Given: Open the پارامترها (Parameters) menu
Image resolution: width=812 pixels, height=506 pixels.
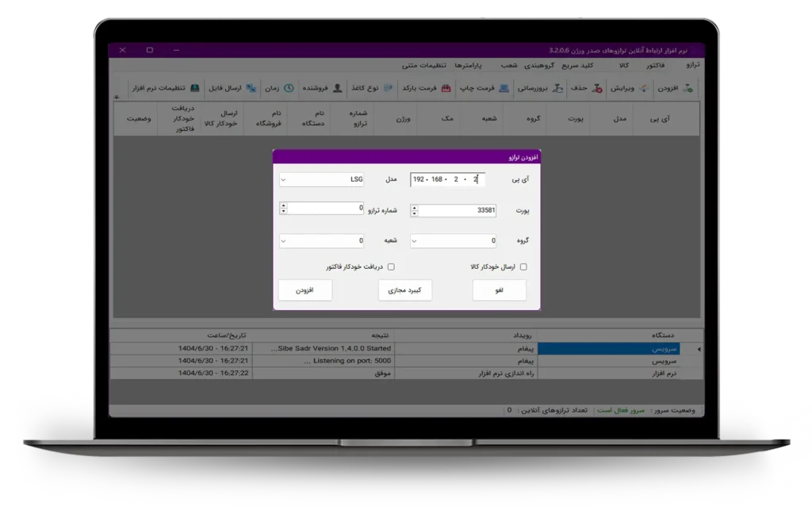Looking at the screenshot, I should click(469, 65).
